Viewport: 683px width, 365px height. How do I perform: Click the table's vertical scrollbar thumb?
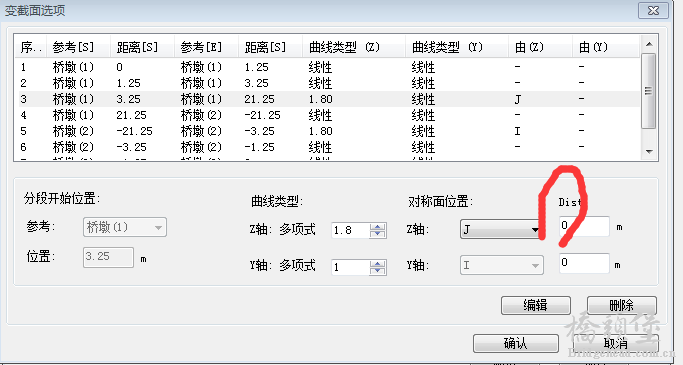[x=649, y=91]
